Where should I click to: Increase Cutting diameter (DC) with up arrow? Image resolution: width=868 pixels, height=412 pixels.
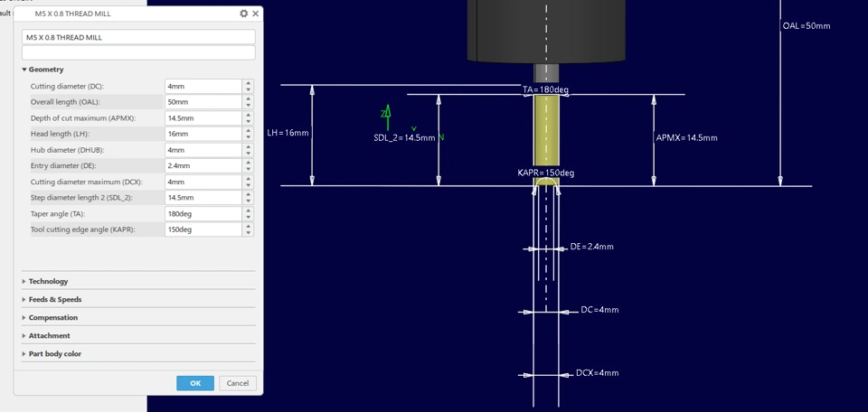(x=249, y=83)
